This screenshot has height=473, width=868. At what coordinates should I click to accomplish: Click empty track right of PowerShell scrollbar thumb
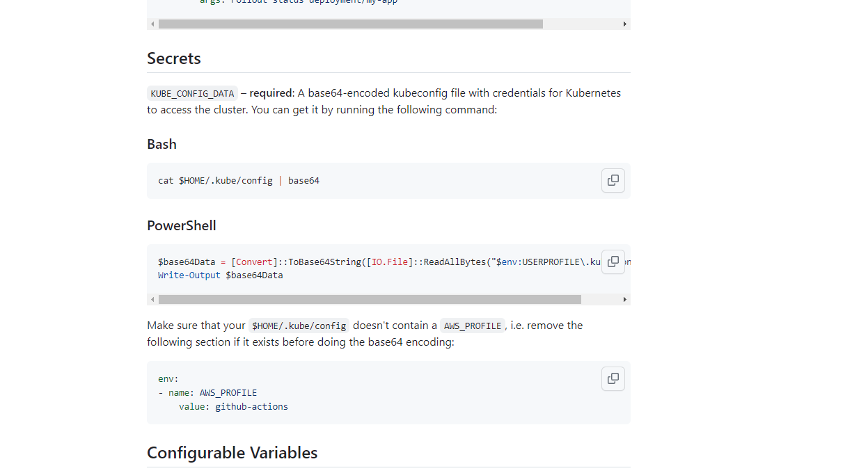(600, 299)
